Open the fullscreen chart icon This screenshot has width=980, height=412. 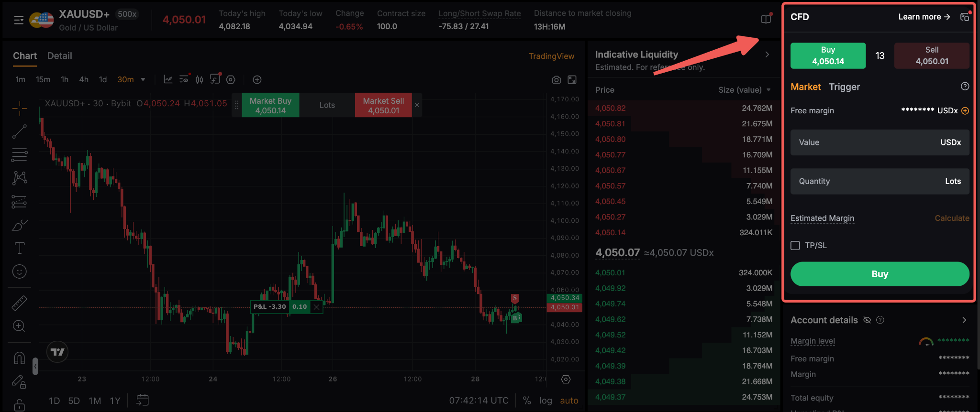coord(572,80)
